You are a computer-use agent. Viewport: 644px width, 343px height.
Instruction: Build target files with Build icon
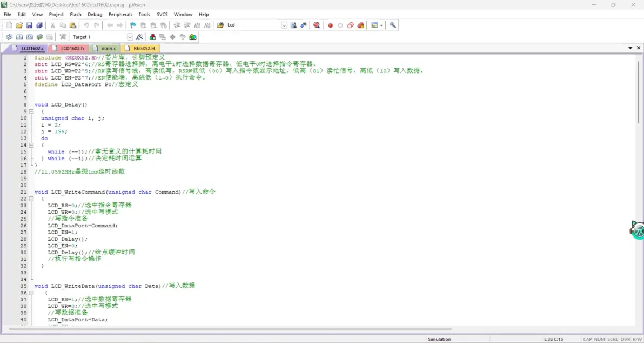pyautogui.click(x=19, y=37)
